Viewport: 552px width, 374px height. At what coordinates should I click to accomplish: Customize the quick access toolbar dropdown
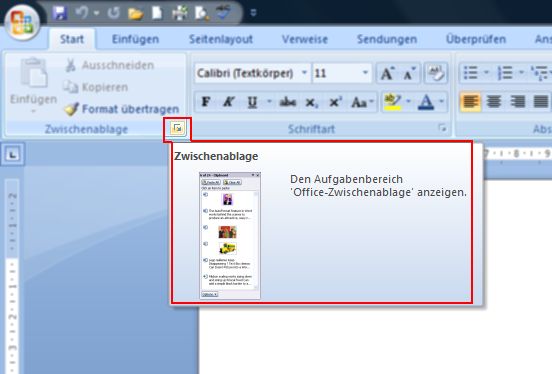[x=253, y=13]
